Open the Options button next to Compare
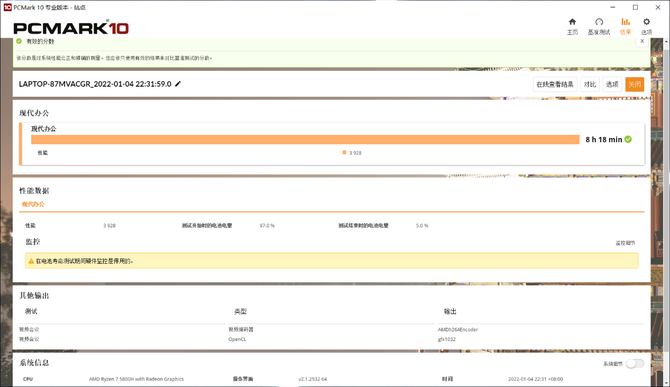 click(x=612, y=84)
